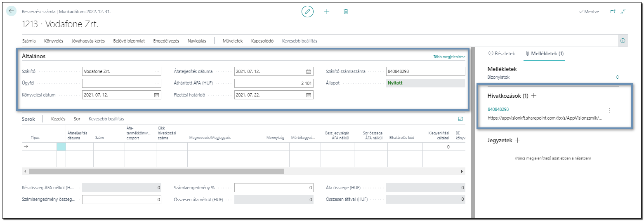Open options menu for link 840848293

[610, 110]
